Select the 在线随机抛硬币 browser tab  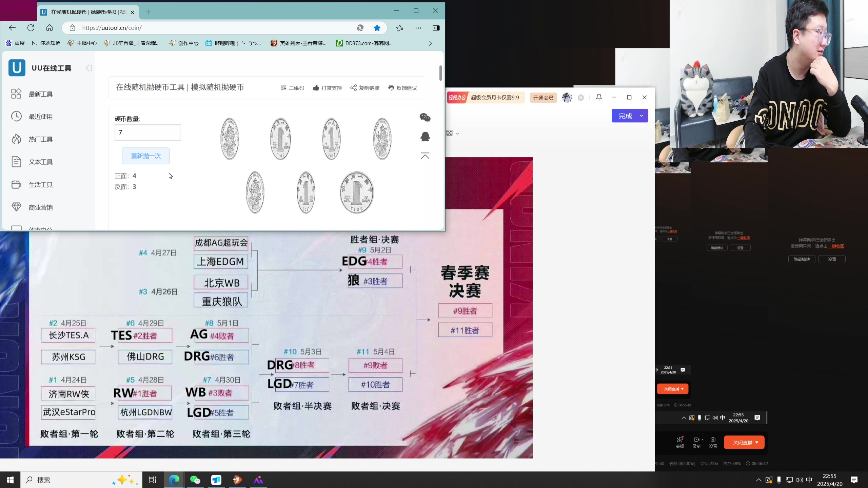pos(88,12)
